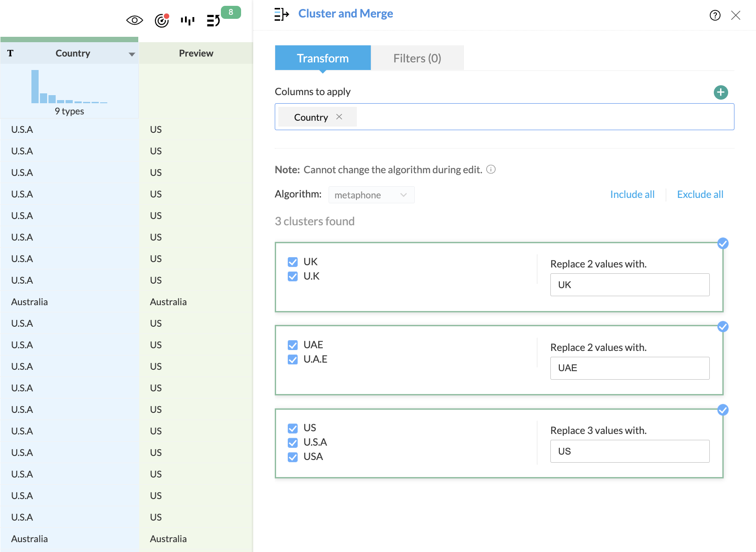Screen dimensions: 756x552
Task: Click info icon next to algorithm note
Action: 491,170
